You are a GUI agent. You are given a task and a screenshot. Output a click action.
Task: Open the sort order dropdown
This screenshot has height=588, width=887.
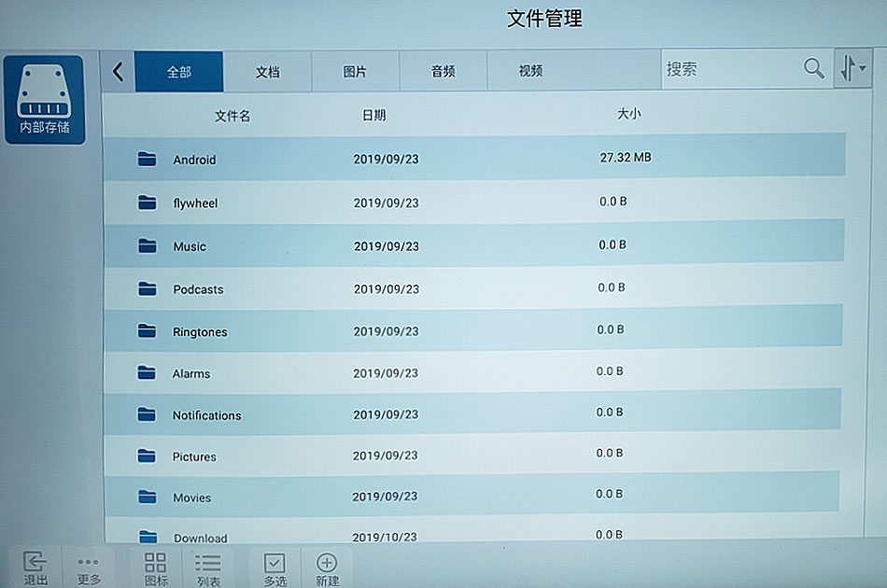coord(852,69)
